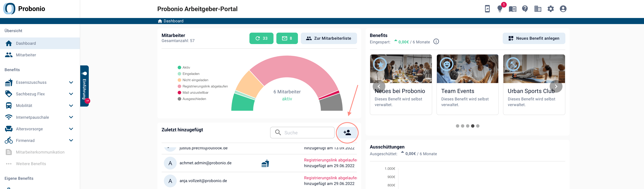Click the Altersvorsorge armchair icon in sidebar
Screen dimensions: 644x189
(9, 129)
